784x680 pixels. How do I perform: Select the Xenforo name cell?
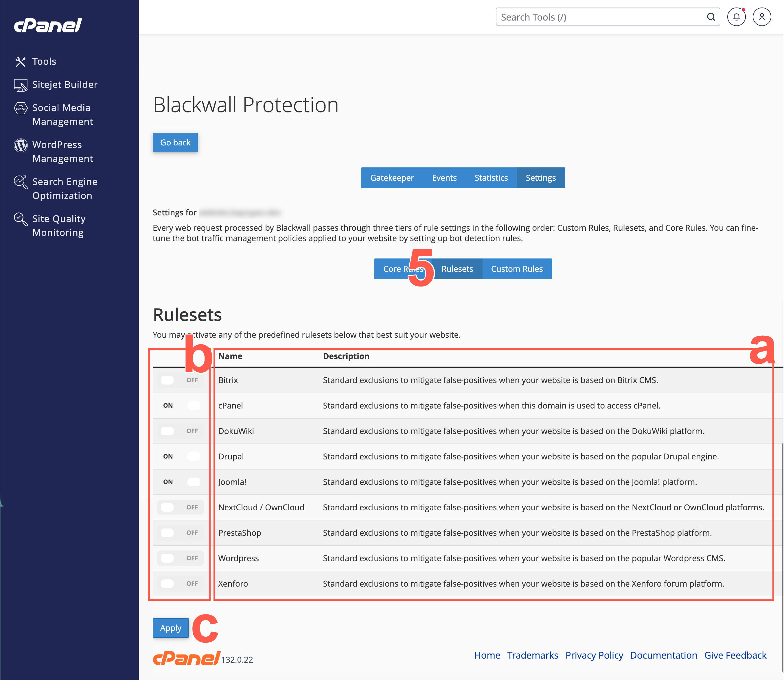click(233, 584)
